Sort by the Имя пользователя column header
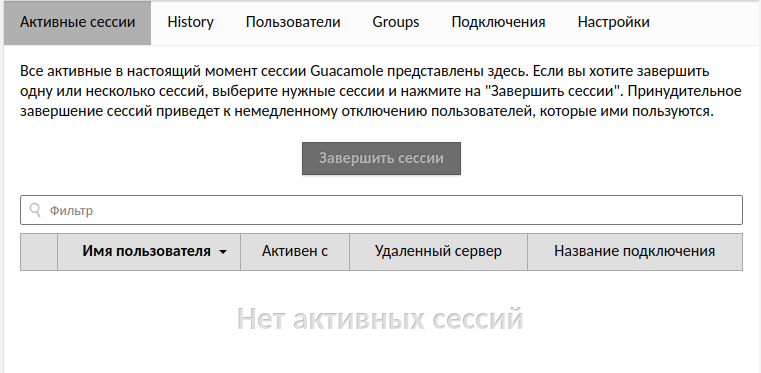Image resolution: width=761 pixels, height=373 pixels. [149, 252]
